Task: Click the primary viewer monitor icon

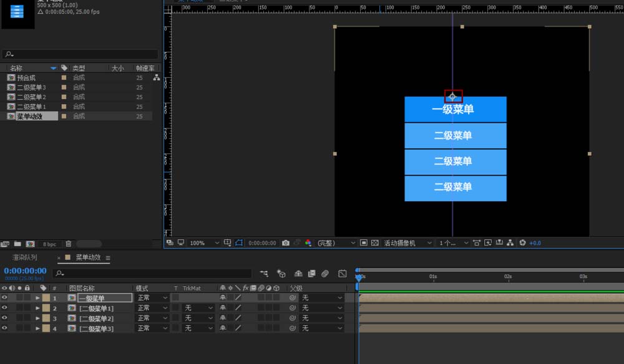Action: [181, 243]
